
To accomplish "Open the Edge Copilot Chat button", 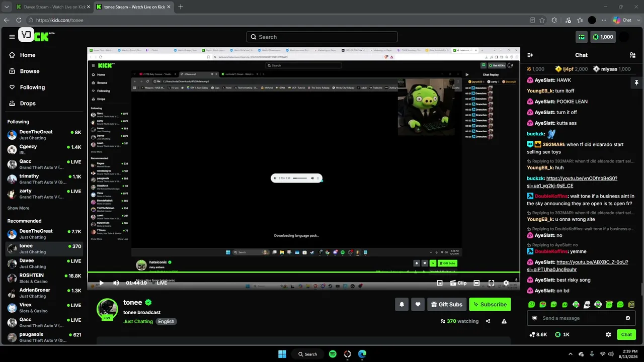I will coord(623,20).
